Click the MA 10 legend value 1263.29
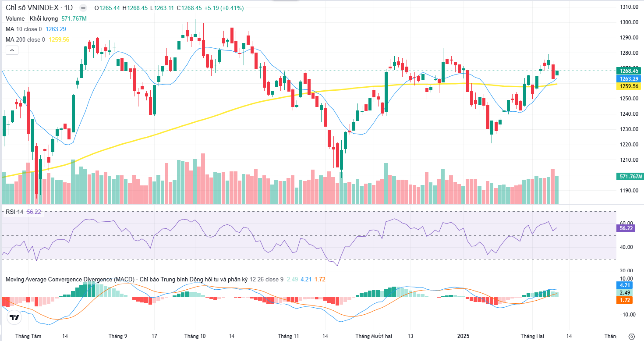 coord(56,29)
